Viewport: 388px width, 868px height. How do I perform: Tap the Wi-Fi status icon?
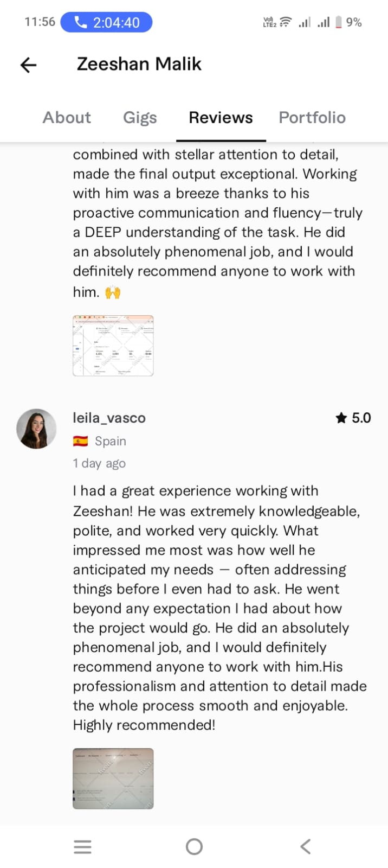(x=286, y=22)
